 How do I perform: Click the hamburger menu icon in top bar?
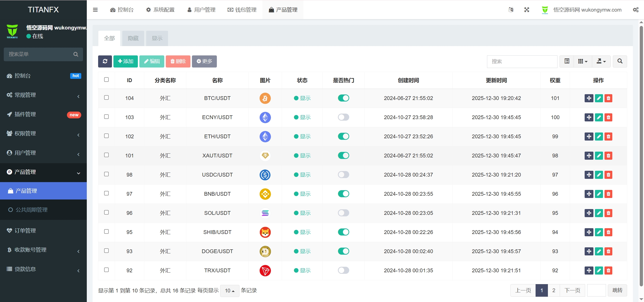[x=95, y=10]
